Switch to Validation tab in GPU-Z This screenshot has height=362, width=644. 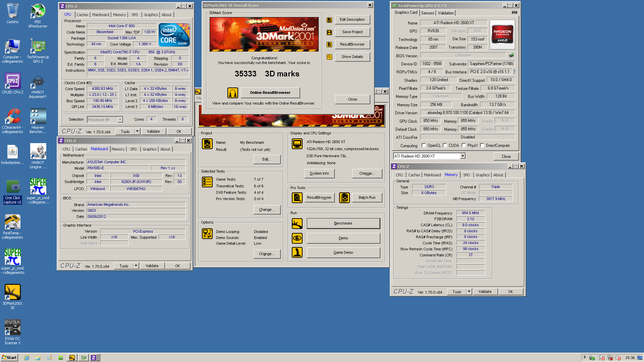tap(446, 13)
